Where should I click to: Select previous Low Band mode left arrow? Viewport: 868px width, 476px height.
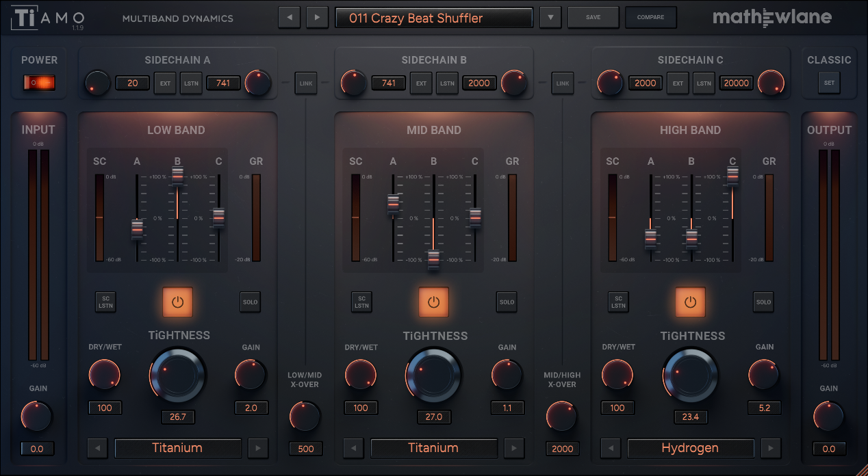pos(98,449)
